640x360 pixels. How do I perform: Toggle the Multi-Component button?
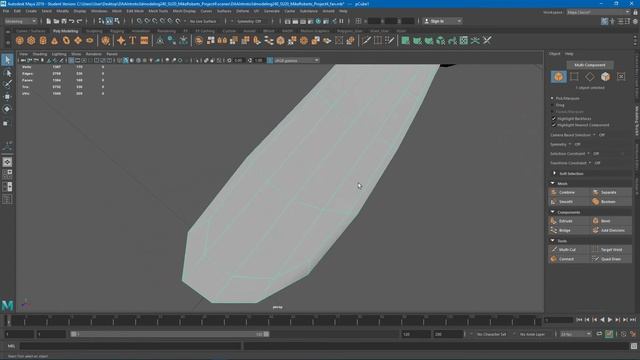point(590,65)
